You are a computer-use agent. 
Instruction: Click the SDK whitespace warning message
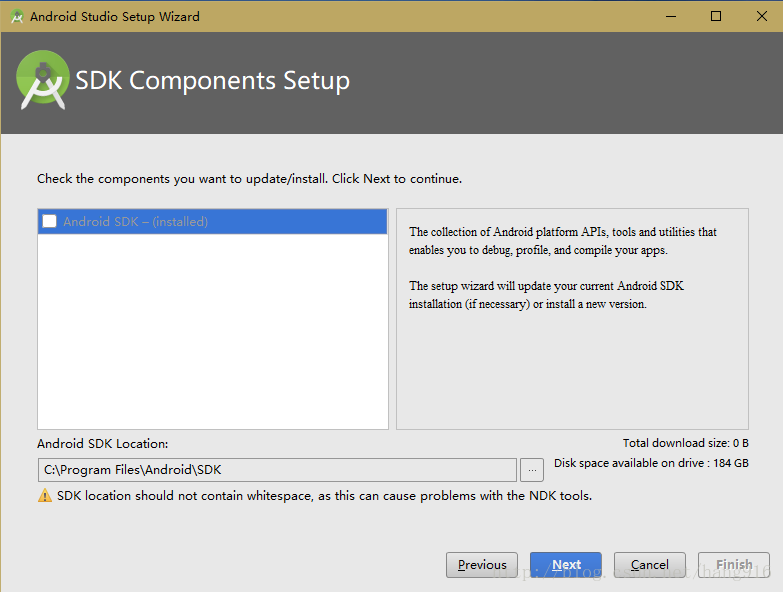coord(325,496)
